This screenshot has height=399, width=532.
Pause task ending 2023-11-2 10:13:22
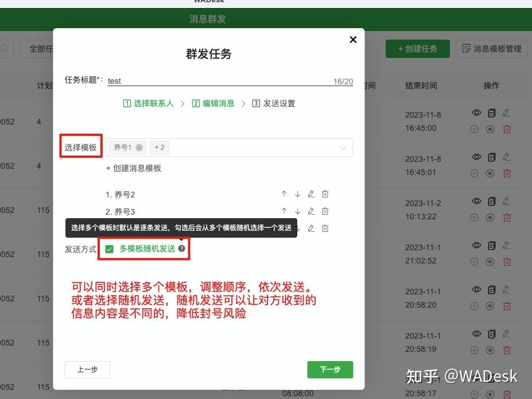point(474,218)
